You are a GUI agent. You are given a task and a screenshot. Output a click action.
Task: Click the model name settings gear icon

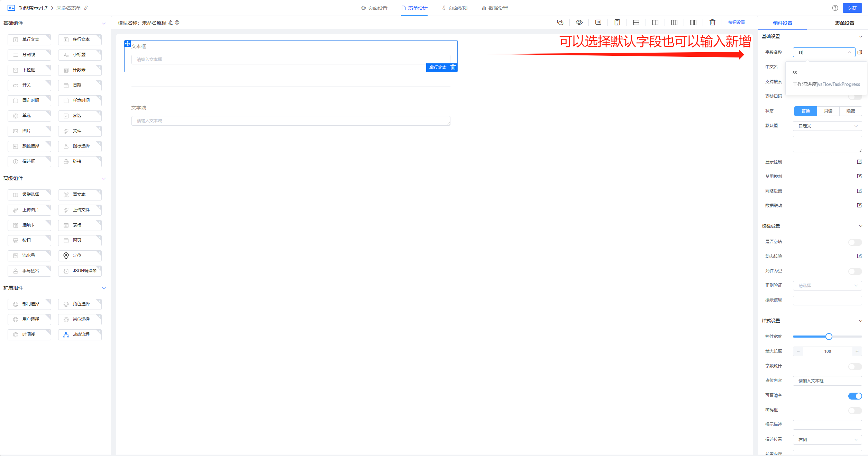pyautogui.click(x=177, y=23)
